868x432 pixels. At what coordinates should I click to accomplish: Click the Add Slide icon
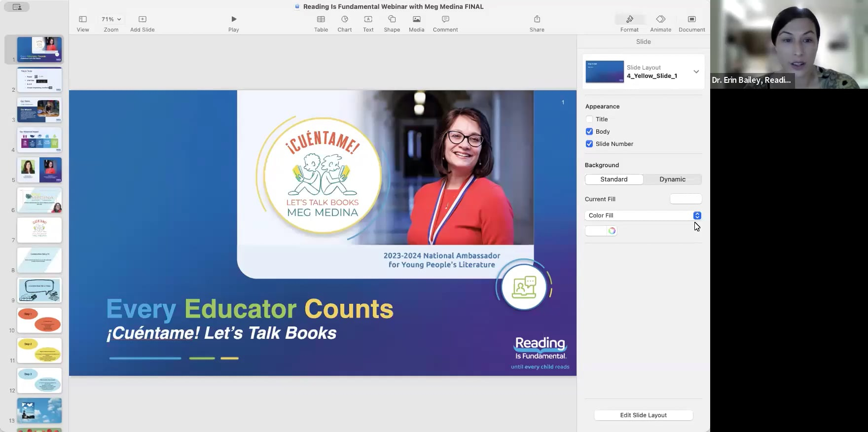[143, 19]
